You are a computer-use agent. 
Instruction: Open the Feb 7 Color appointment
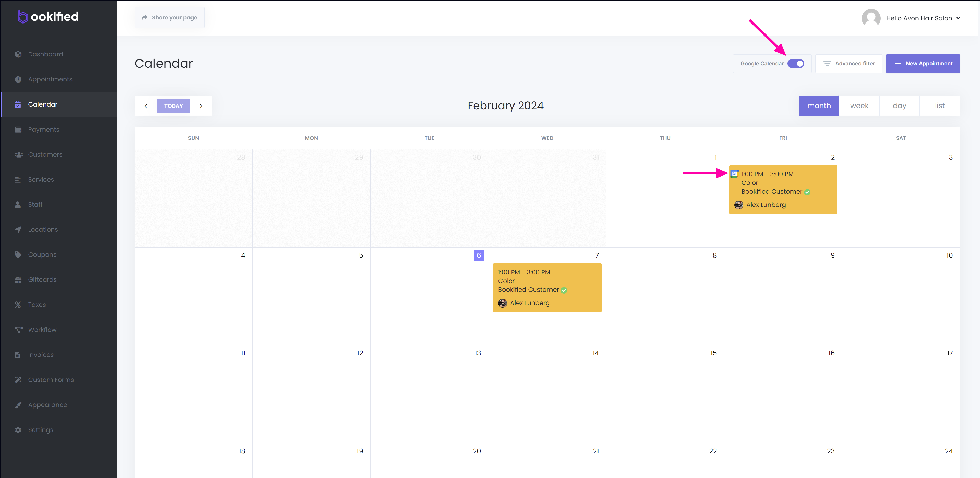(x=547, y=288)
